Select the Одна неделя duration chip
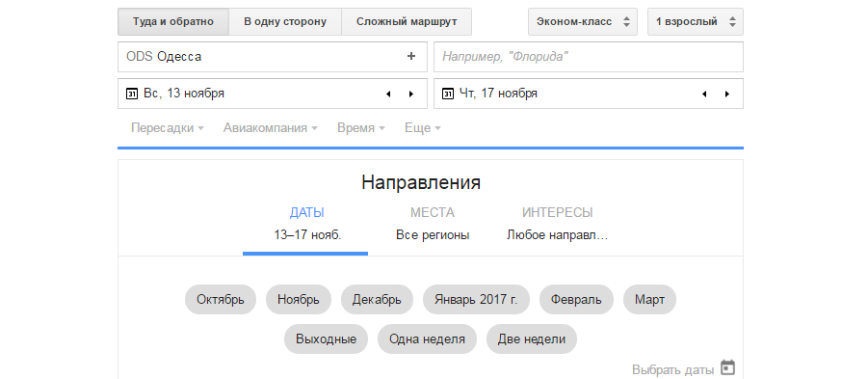Screen dimensions: 868x379 [x=427, y=339]
